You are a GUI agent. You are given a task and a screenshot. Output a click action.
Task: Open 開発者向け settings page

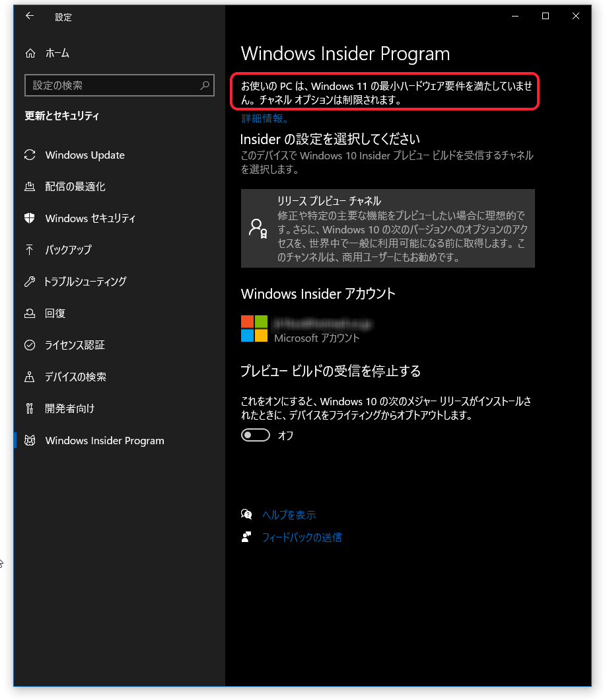coord(69,408)
